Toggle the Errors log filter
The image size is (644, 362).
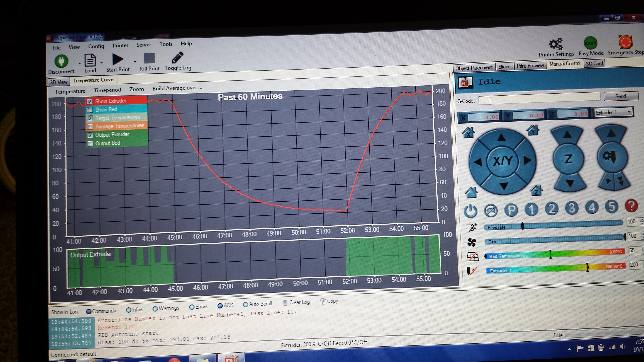click(x=192, y=307)
